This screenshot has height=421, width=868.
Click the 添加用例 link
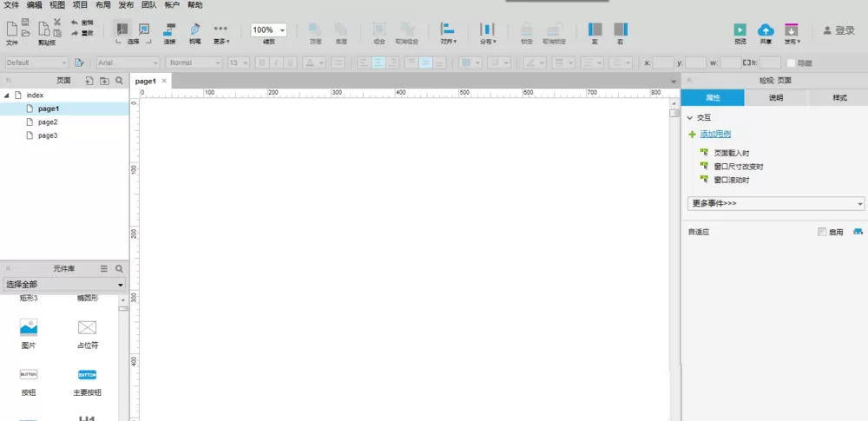[716, 134]
